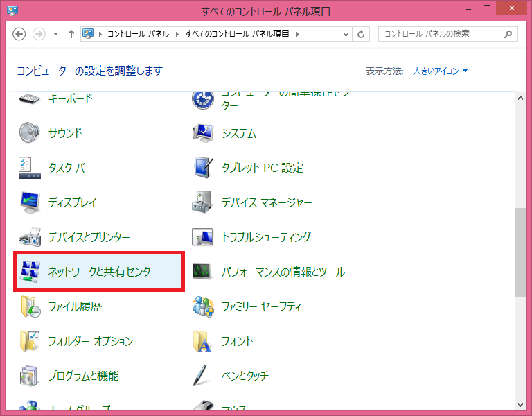Minimize the Control Panel window
The image size is (532, 416).
(468, 9)
